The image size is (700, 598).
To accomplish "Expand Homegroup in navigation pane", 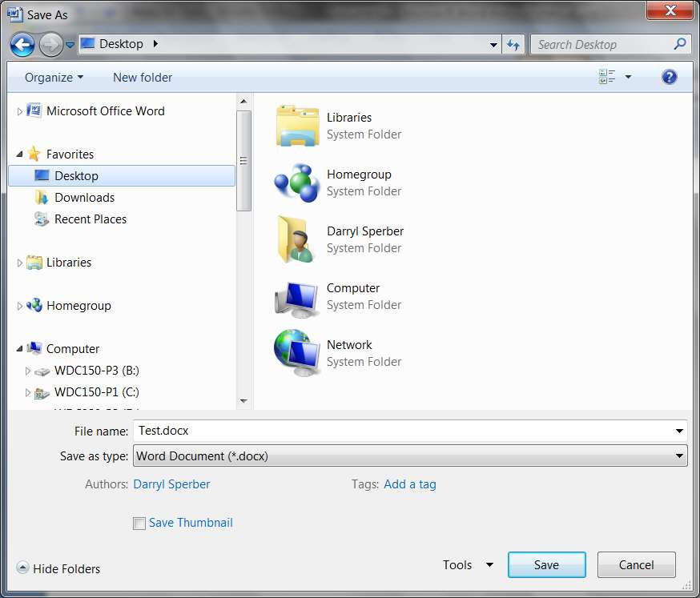I will (19, 306).
